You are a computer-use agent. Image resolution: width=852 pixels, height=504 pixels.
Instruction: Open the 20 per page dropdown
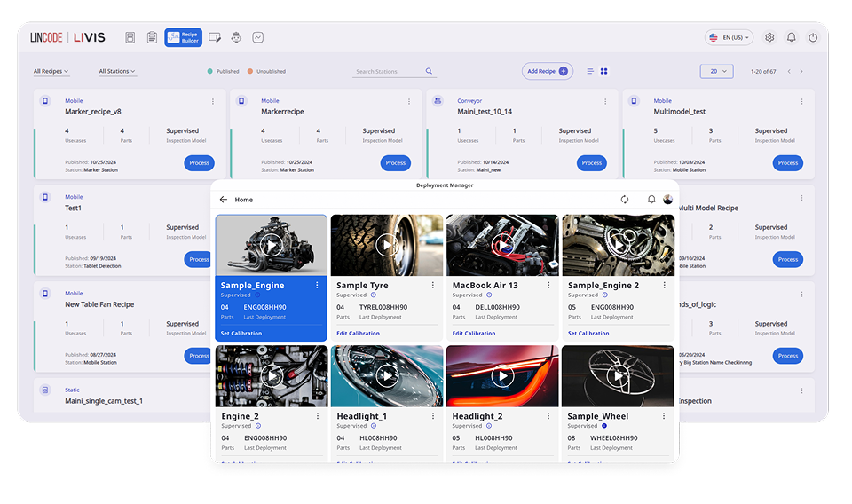pyautogui.click(x=716, y=71)
